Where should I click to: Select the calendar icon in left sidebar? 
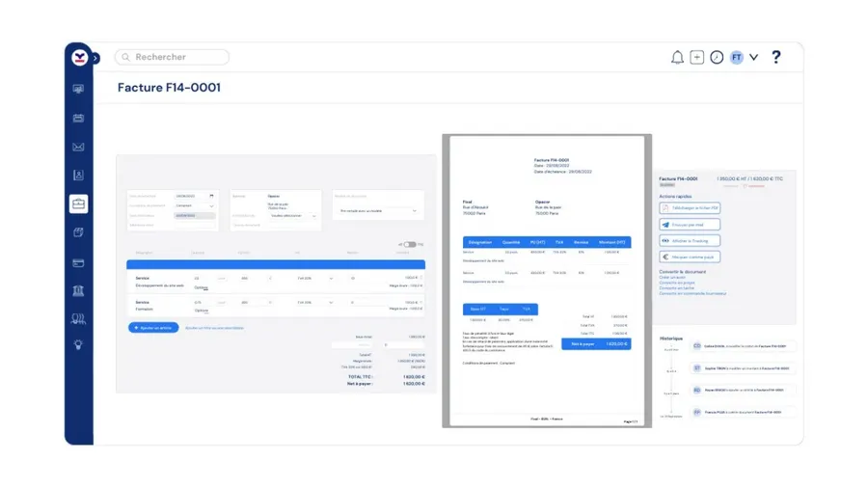(78, 118)
